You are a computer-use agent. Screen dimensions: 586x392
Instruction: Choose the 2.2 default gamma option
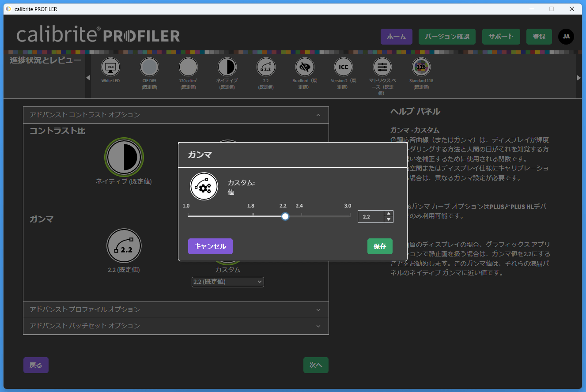point(124,246)
